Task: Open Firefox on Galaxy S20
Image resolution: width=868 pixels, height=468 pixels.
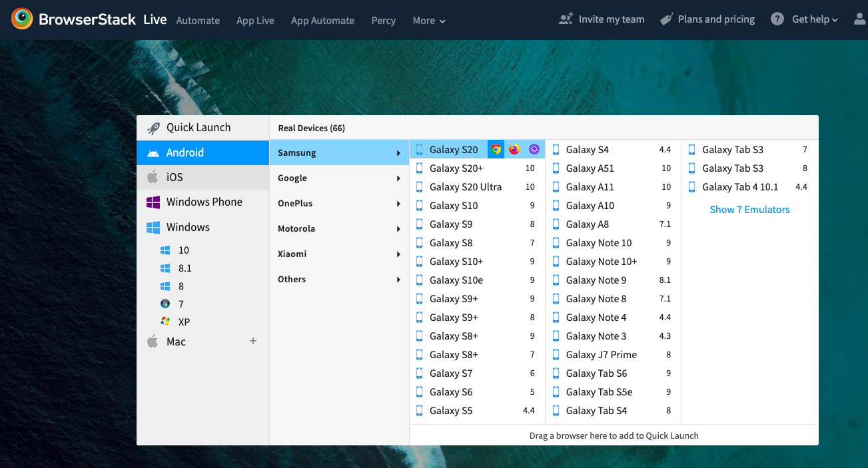Action: click(x=514, y=149)
